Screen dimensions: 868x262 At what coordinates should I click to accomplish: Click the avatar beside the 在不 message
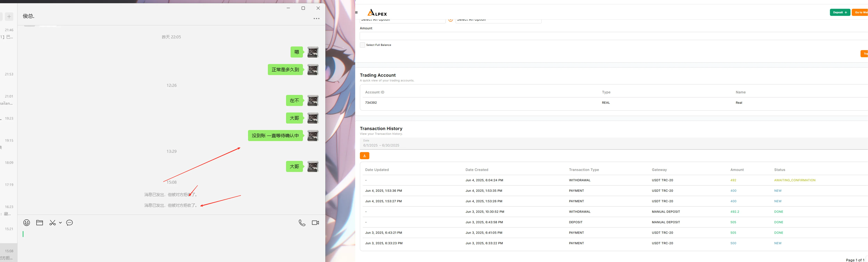[x=313, y=100]
